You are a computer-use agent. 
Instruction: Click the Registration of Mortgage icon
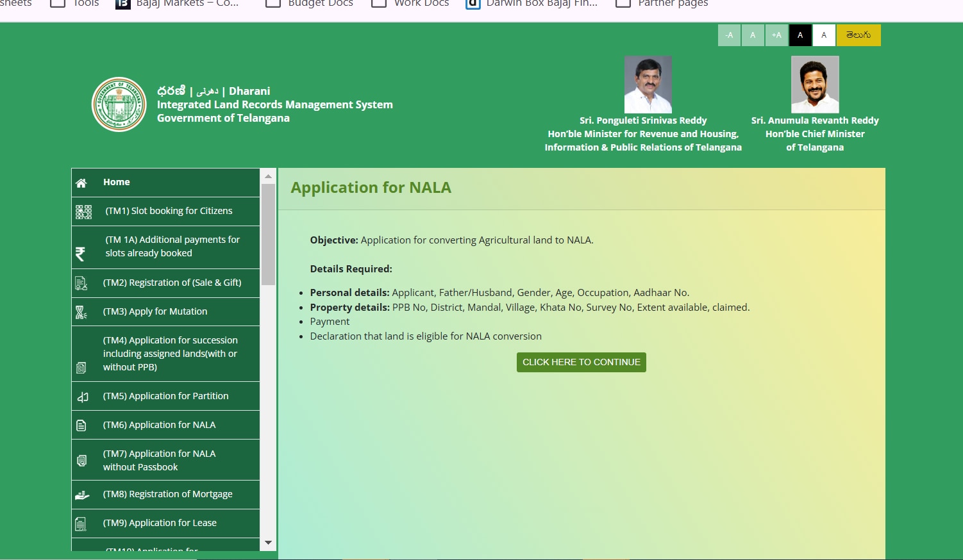(x=82, y=495)
